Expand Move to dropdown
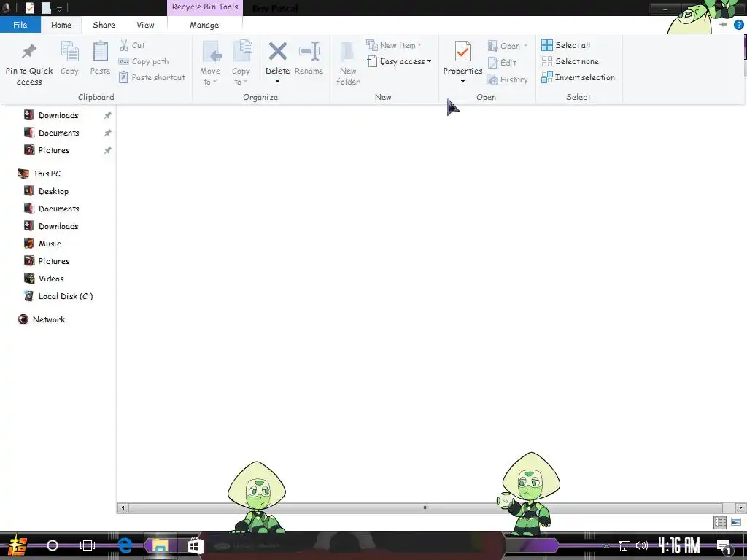This screenshot has height=560, width=747. (x=210, y=77)
